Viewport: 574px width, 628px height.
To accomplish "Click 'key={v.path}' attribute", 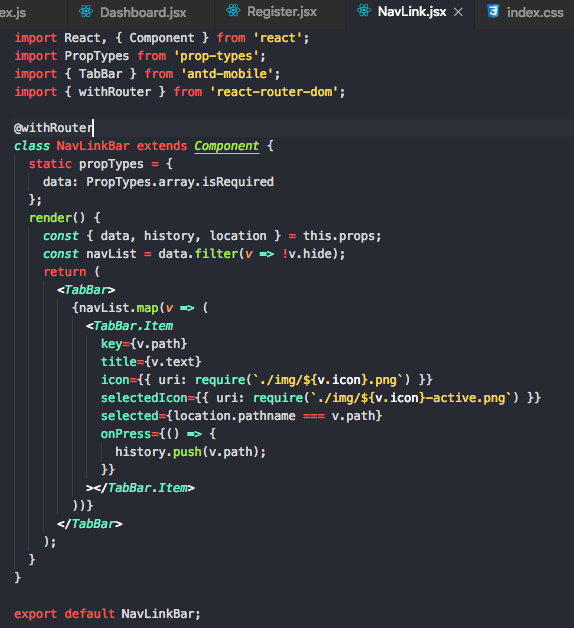I will (144, 344).
